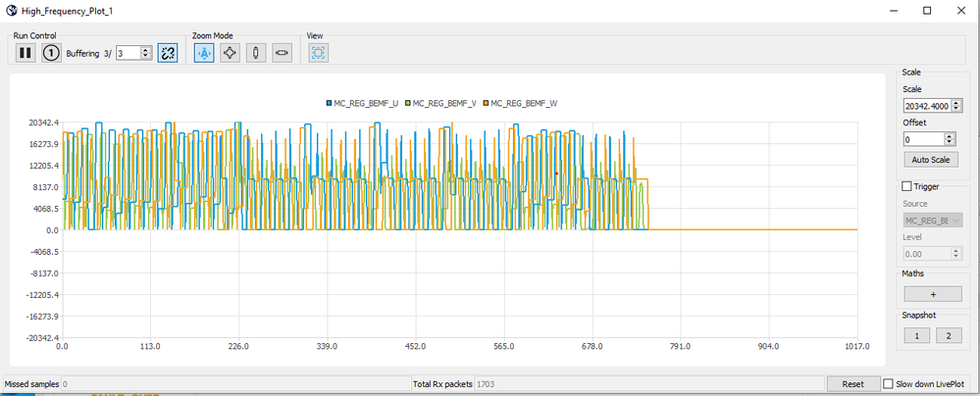This screenshot has width=980, height=396.
Task: Click the Scale value field
Action: (927, 106)
